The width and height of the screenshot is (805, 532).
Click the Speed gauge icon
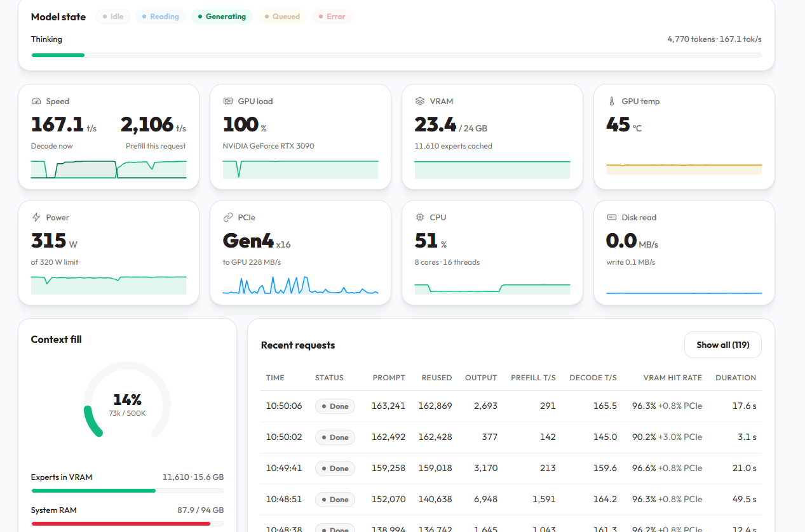tap(36, 102)
